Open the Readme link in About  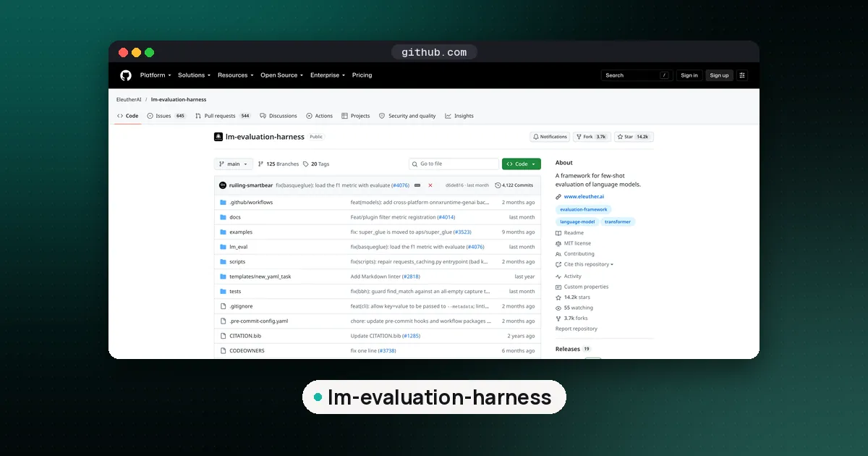[569, 233]
